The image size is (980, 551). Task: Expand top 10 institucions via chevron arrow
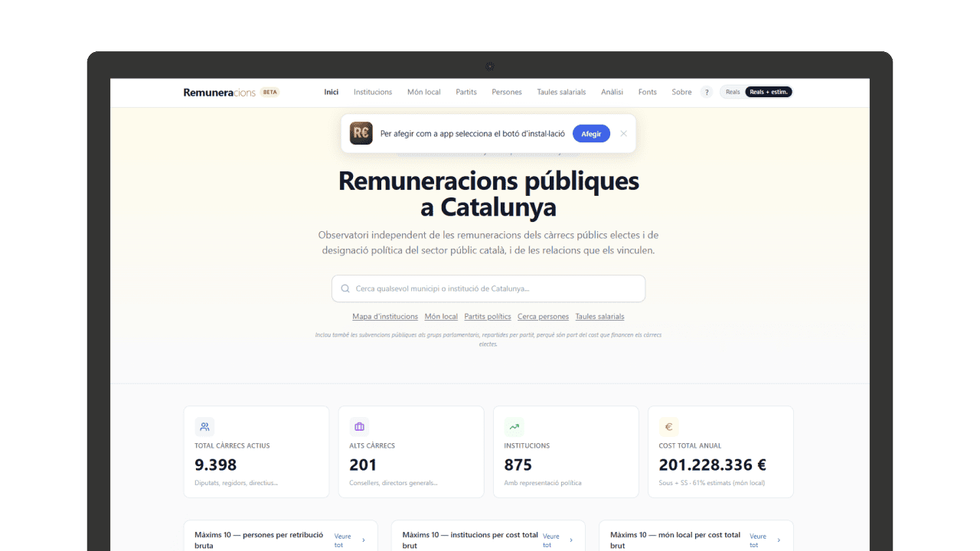(571, 540)
